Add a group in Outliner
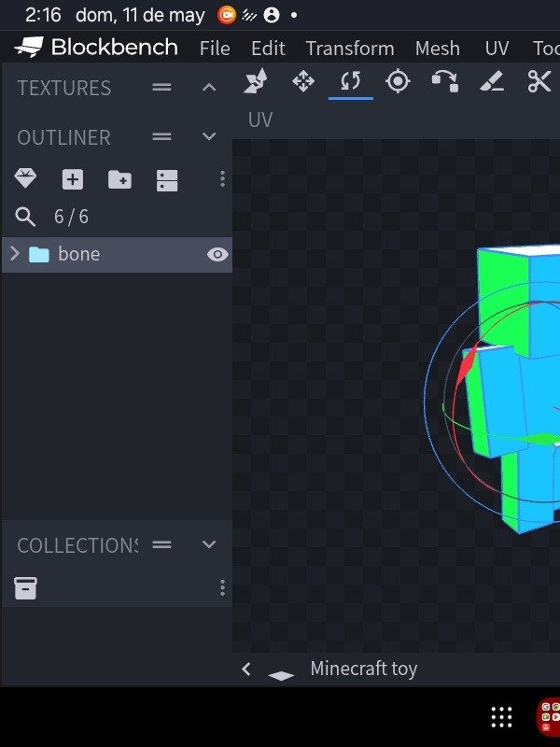The height and width of the screenshot is (747, 560). click(119, 179)
